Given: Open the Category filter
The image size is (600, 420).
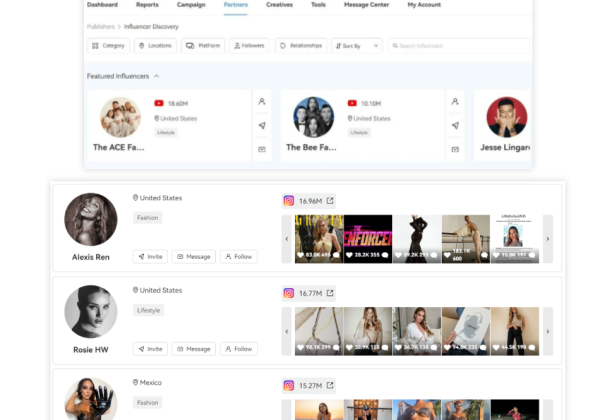Looking at the screenshot, I should click(108, 46).
